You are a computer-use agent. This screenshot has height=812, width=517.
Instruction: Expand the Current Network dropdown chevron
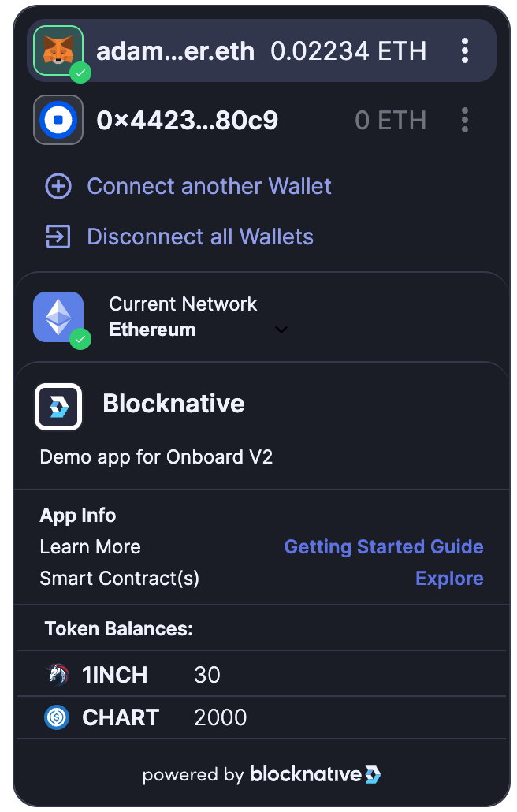pyautogui.click(x=281, y=330)
